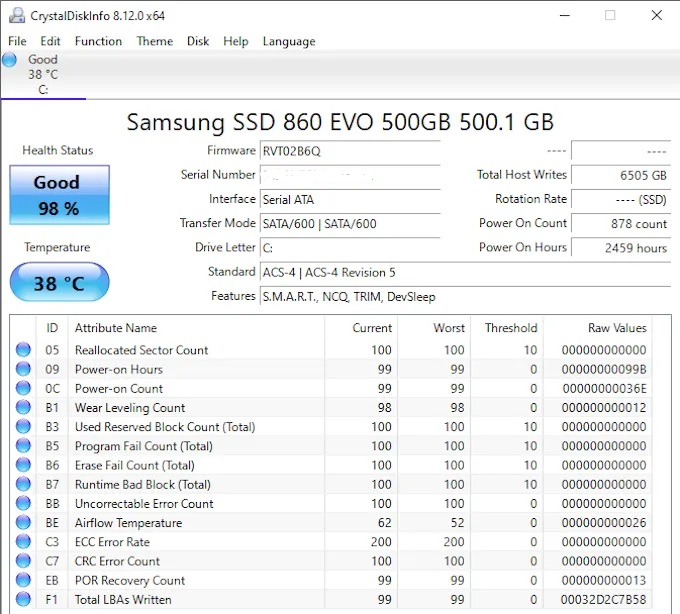680x614 pixels.
Task: Click status orb for Airflow Temperature row
Action: (x=23, y=523)
